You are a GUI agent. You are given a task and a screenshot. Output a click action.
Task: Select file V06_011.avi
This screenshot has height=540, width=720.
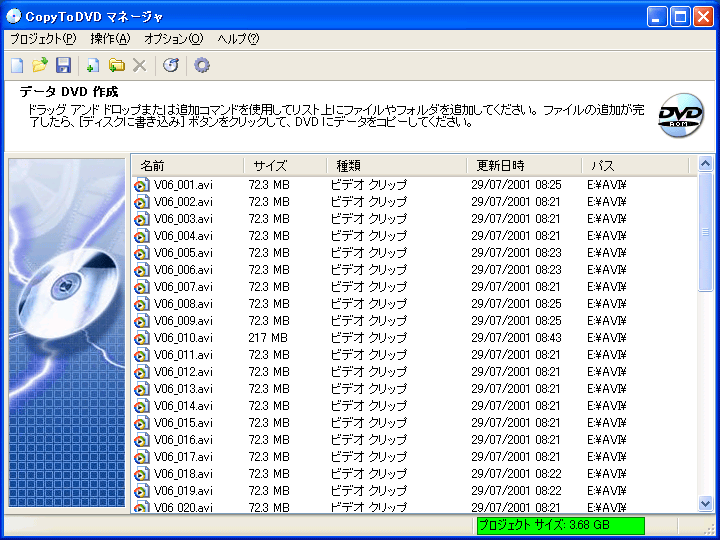click(183, 354)
